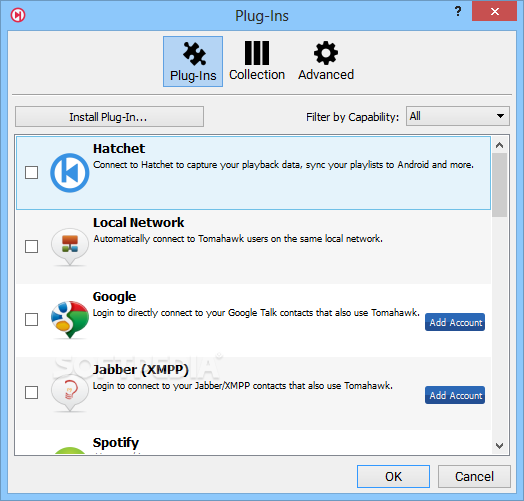Viewport: 524px width, 501px height.
Task: Expand the Filter by Capability dropdown
Action: click(x=457, y=116)
